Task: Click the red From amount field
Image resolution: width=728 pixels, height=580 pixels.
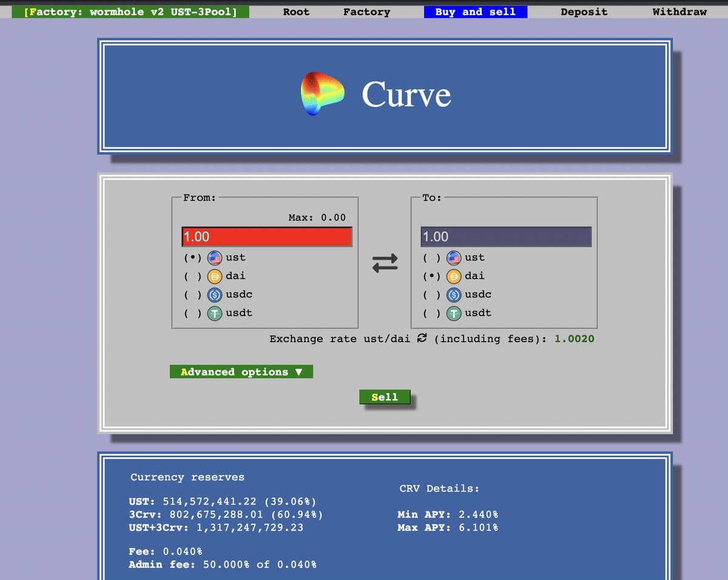Action: tap(267, 237)
